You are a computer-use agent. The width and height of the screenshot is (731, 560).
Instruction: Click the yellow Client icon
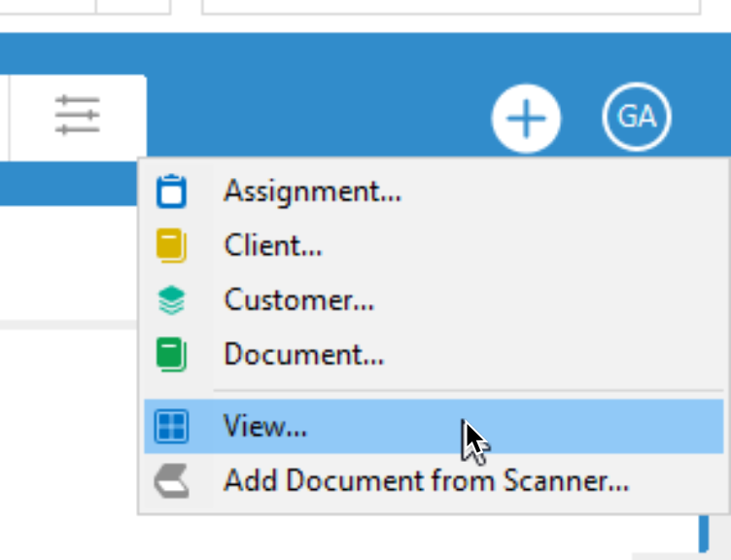point(171,245)
